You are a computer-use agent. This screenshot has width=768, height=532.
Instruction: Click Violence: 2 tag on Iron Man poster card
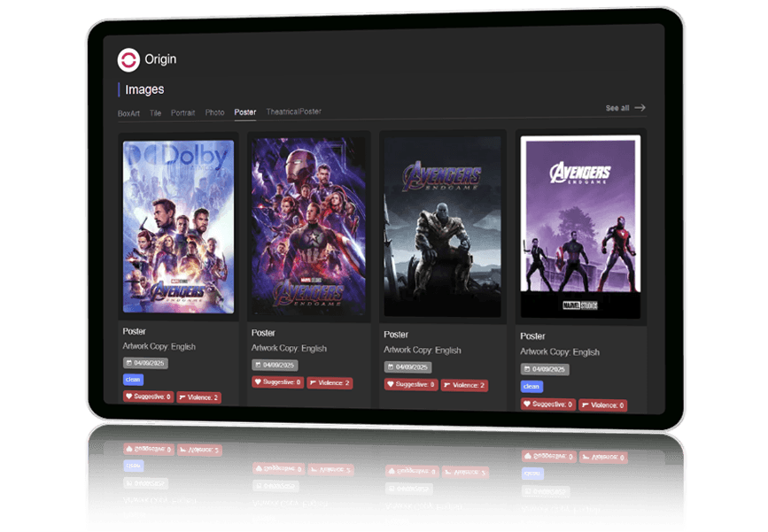pos(330,382)
